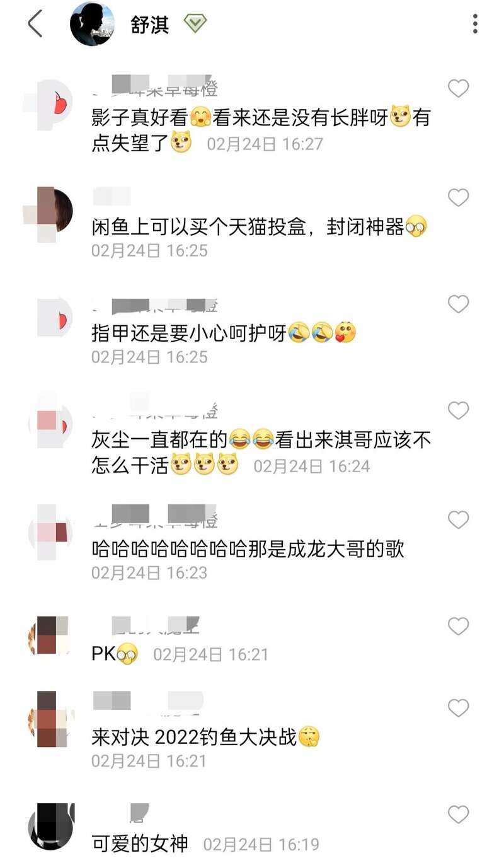
Task: Heart the PK comment
Action: tap(458, 627)
